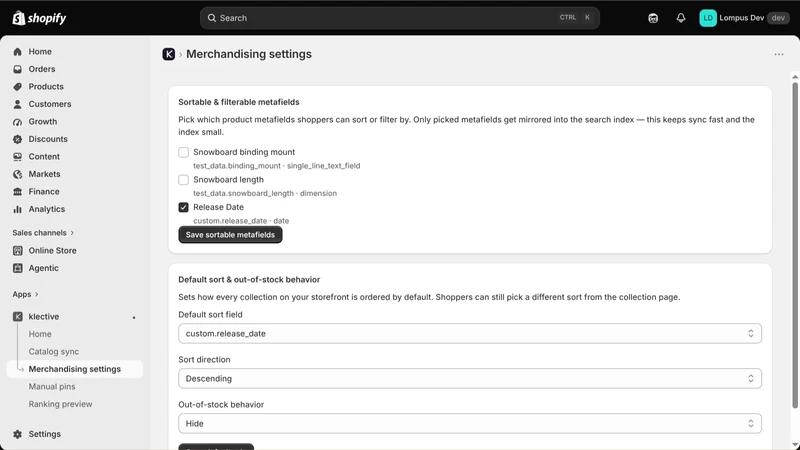The image size is (800, 450).
Task: Click the Growth gauge icon
Action: click(x=17, y=121)
